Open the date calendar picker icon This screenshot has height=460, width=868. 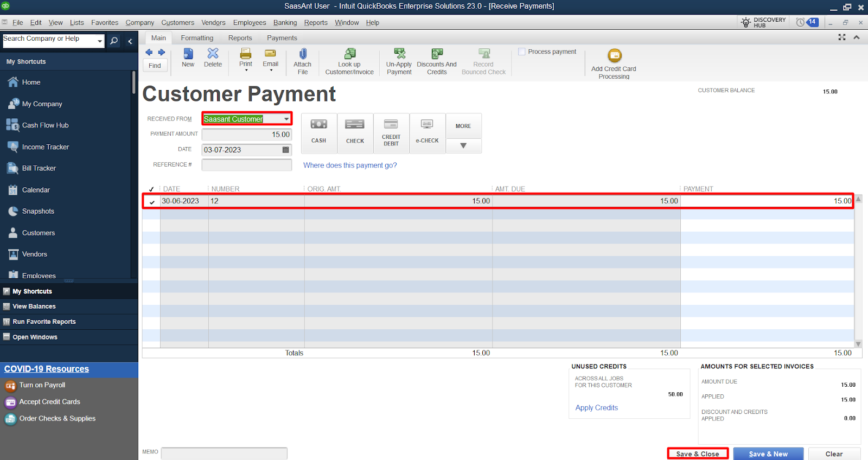(x=286, y=150)
